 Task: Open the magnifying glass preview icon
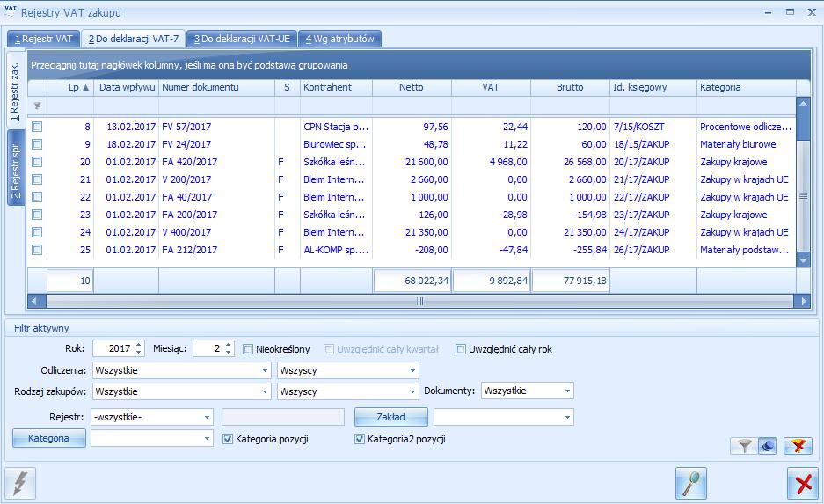click(x=690, y=483)
